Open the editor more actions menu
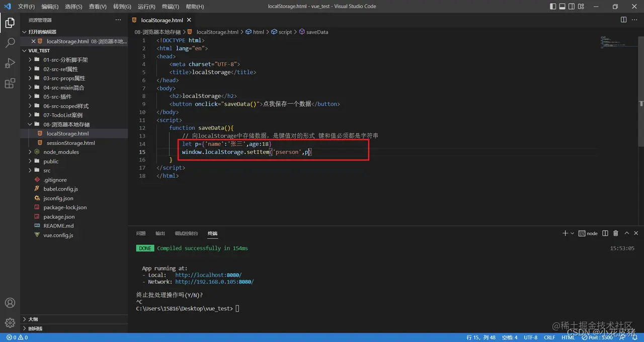This screenshot has height=342, width=644. coord(635,20)
